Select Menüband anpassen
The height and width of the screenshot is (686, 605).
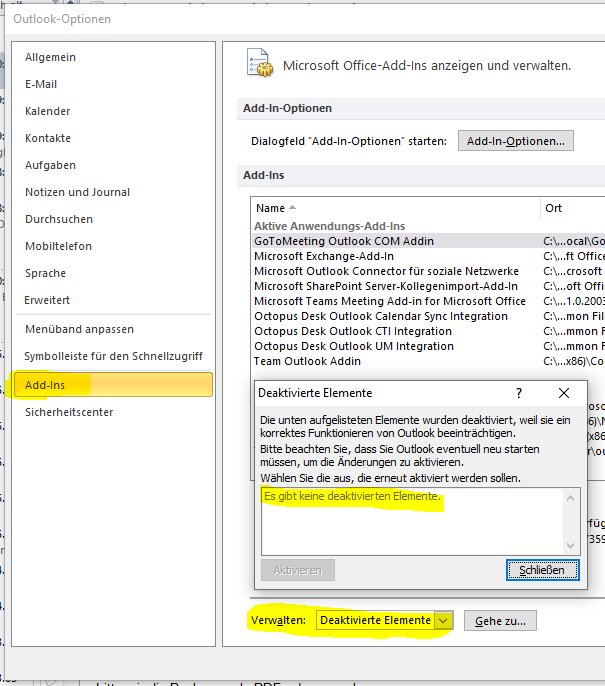(80, 329)
